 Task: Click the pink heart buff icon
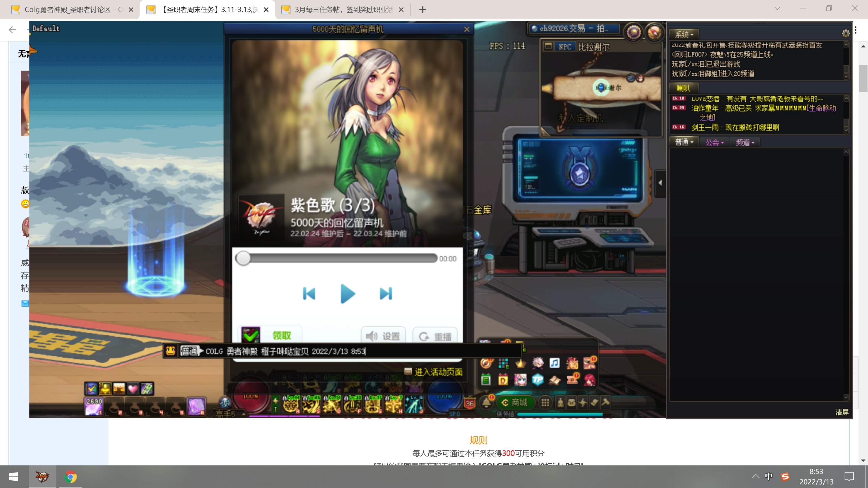tap(133, 389)
